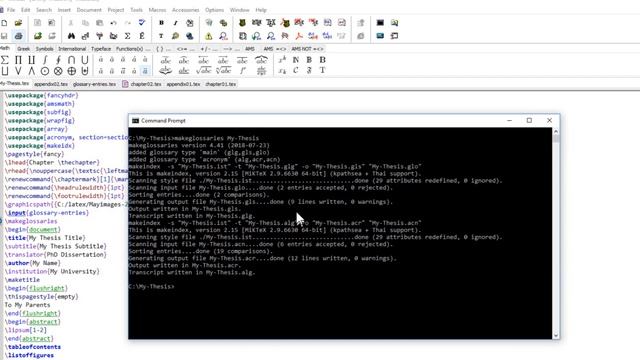Switch to the My-Thesis.tex document tab

pyautogui.click(x=15, y=83)
